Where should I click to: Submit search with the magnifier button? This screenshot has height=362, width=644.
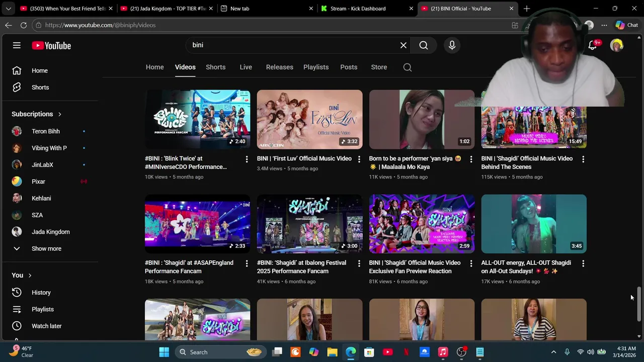[424, 45]
